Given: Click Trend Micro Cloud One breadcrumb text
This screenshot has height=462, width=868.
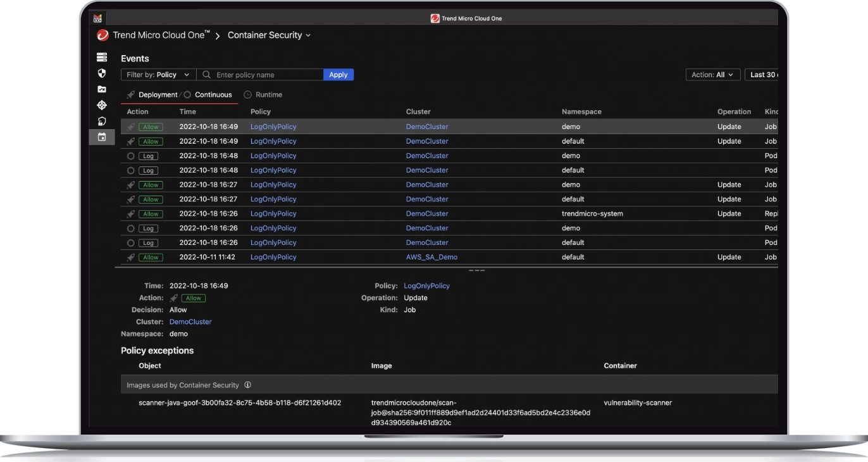Looking at the screenshot, I should tap(161, 35).
